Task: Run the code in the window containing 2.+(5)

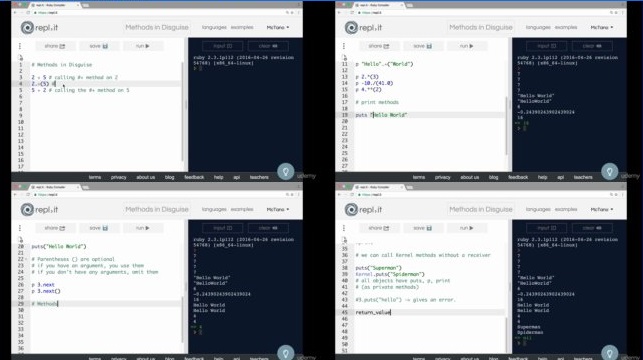Action: (x=142, y=46)
